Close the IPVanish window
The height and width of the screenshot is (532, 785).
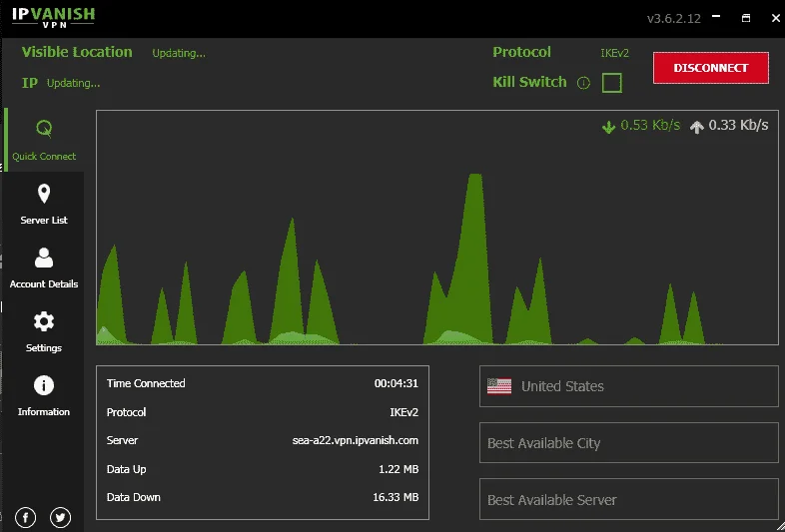click(x=775, y=18)
